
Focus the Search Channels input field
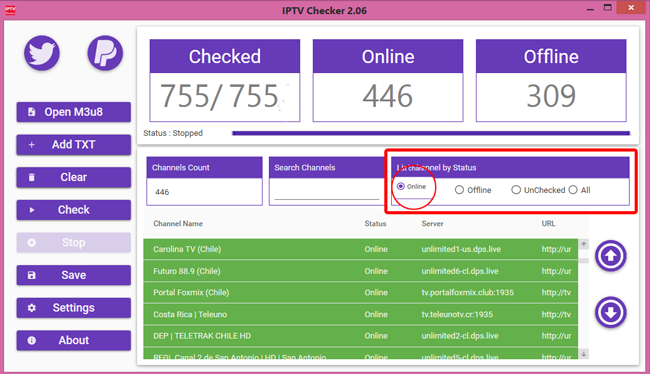coord(327,192)
